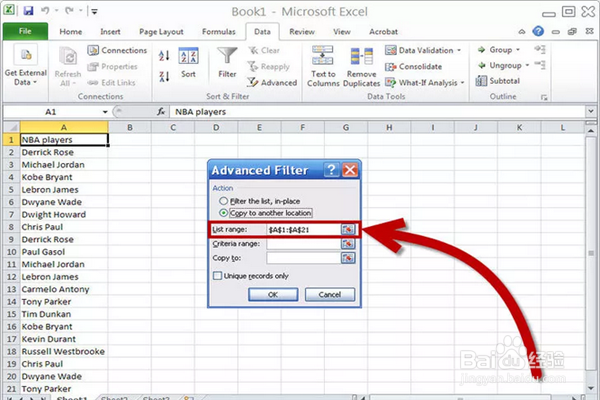This screenshot has width=600, height=400.
Task: Click Clear filter
Action: pyautogui.click(x=264, y=50)
